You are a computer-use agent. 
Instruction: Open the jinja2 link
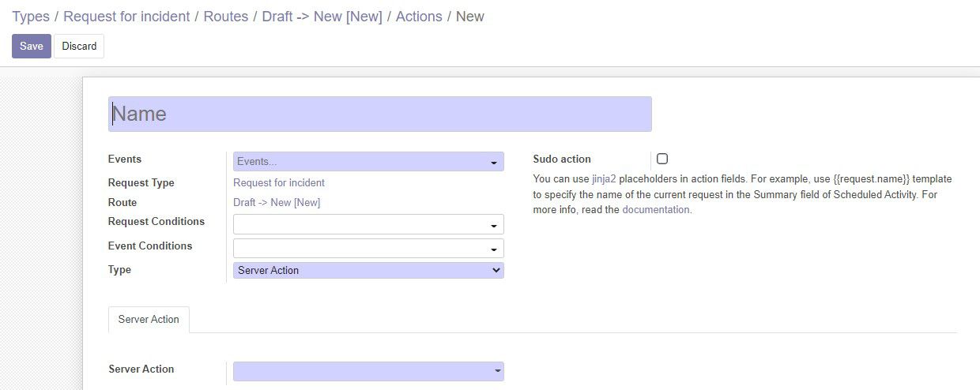tap(604, 179)
